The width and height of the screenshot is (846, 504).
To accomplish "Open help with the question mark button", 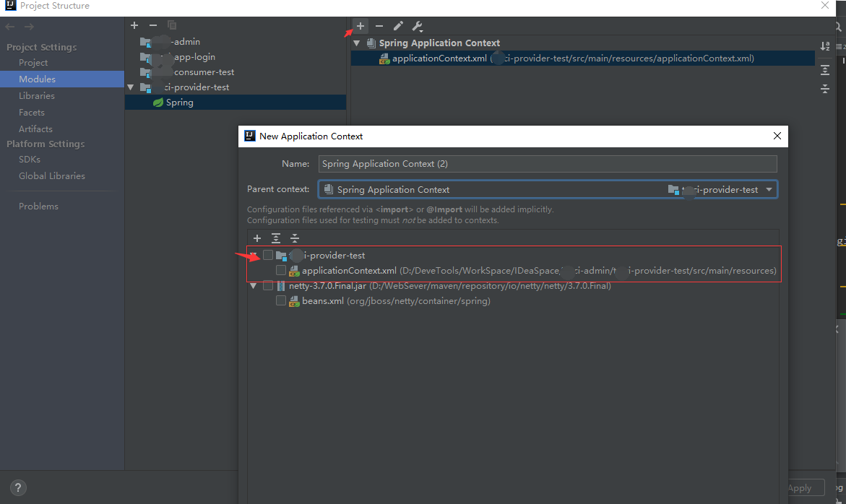I will pos(17,487).
